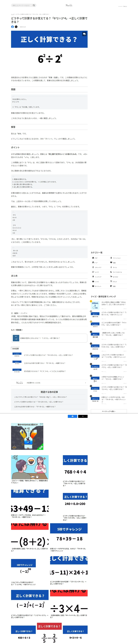Open (-1)^99 large article card
Image resolution: width=138 pixels, height=644 pixels.
(23, 573)
